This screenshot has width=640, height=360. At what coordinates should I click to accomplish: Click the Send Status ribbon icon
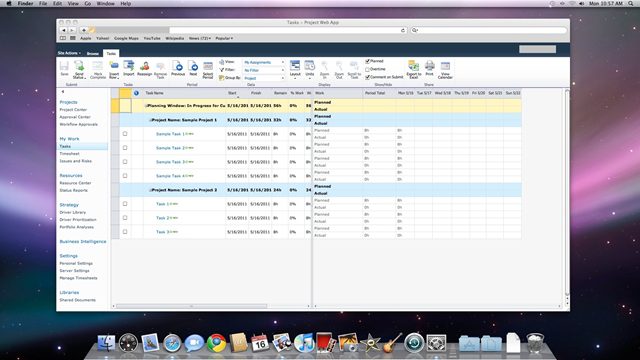coord(79,69)
